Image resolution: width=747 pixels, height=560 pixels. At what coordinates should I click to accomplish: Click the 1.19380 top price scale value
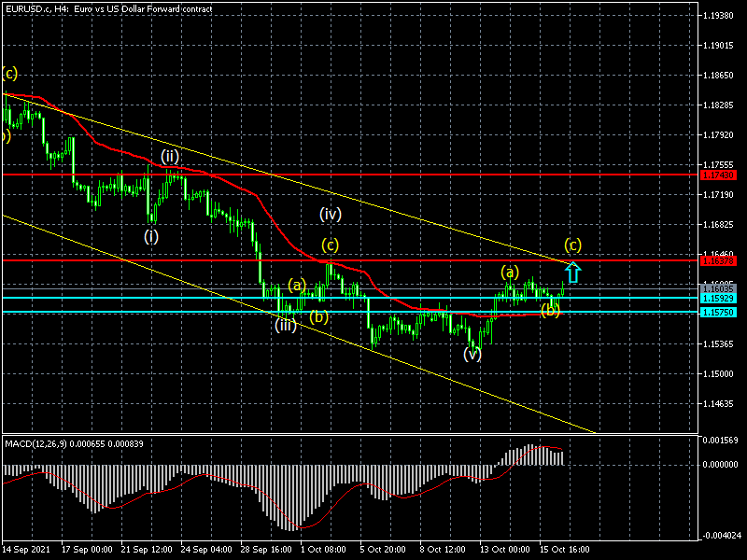tap(721, 16)
